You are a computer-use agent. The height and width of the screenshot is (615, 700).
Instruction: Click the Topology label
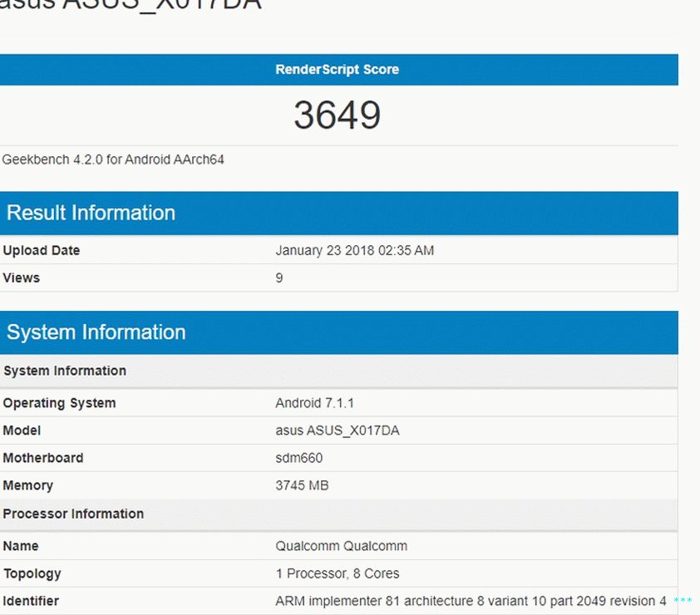tap(32, 573)
